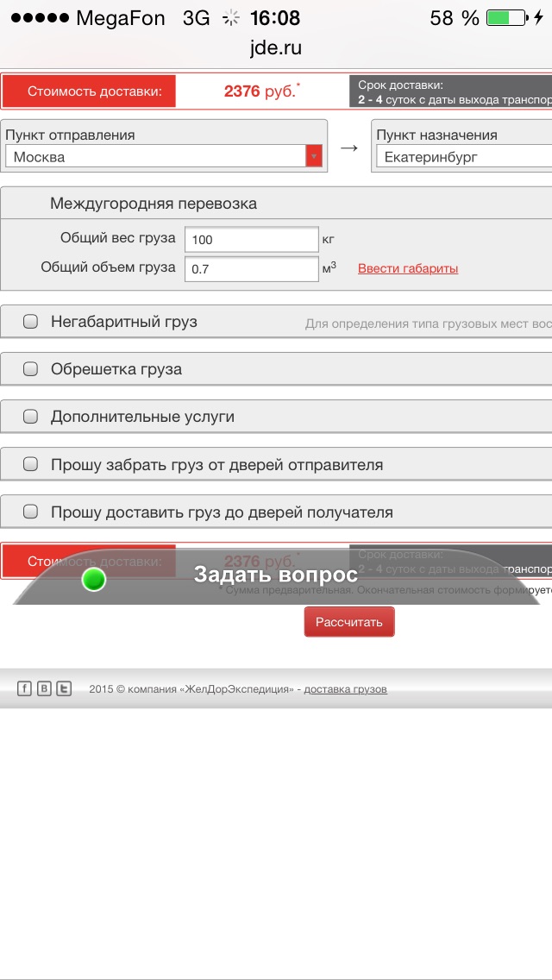This screenshot has width=552, height=980.
Task: Open the Twitter icon in footer
Action: [x=63, y=688]
